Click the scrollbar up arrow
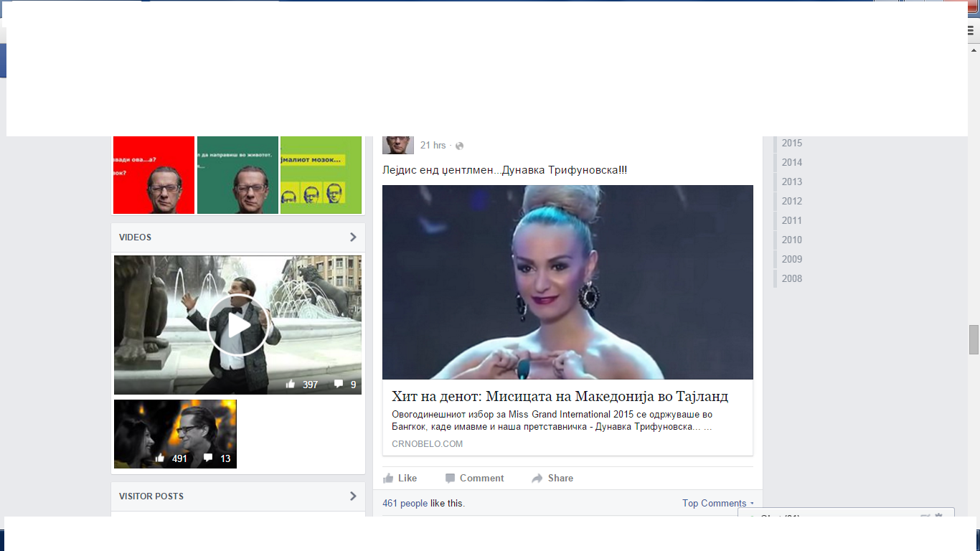 tap(974, 50)
